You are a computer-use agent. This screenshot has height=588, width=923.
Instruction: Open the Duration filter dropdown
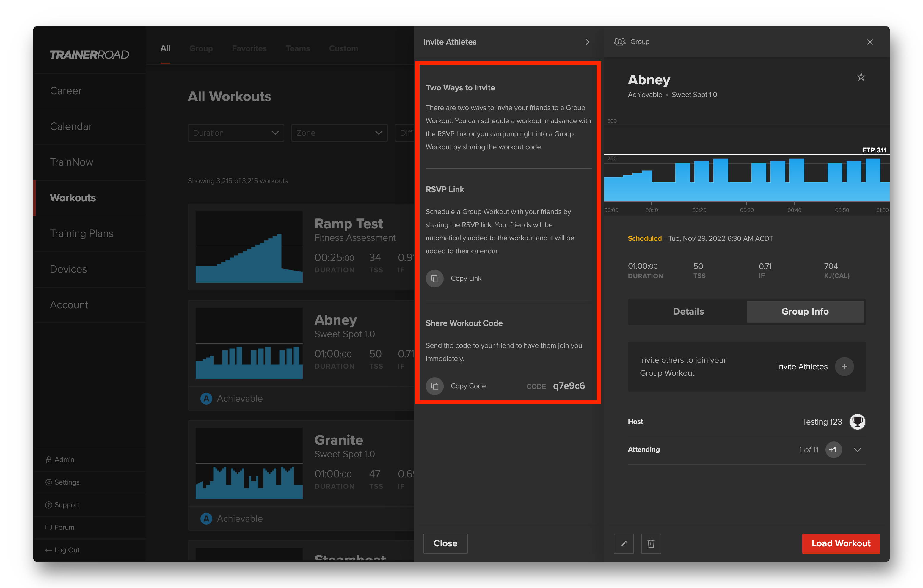(236, 133)
